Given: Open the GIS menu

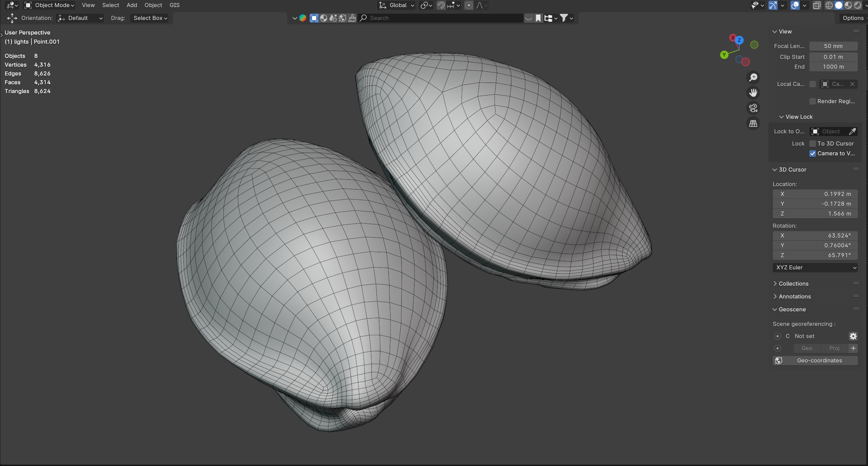Looking at the screenshot, I should click(174, 5).
